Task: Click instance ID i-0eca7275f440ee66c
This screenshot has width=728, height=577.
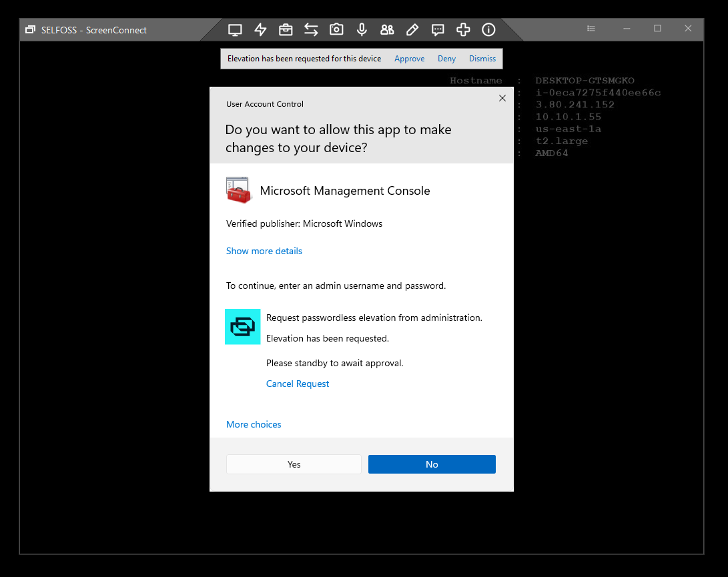Action: [598, 93]
